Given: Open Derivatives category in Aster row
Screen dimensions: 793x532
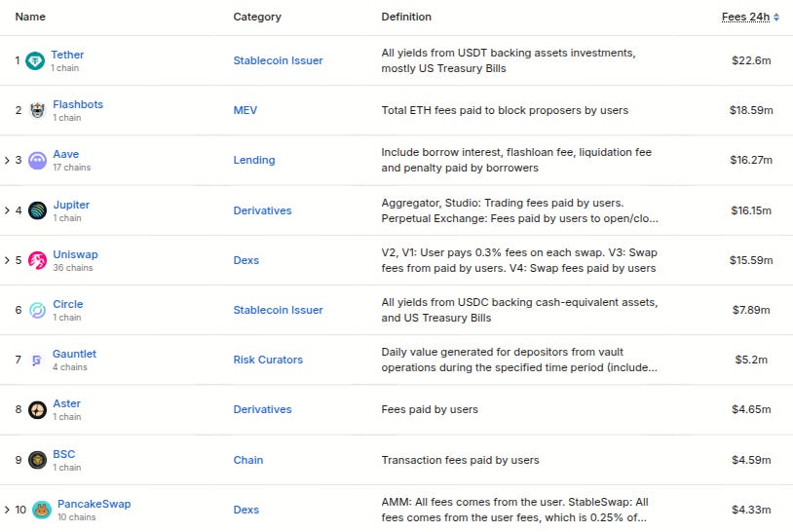Looking at the screenshot, I should click(262, 409).
